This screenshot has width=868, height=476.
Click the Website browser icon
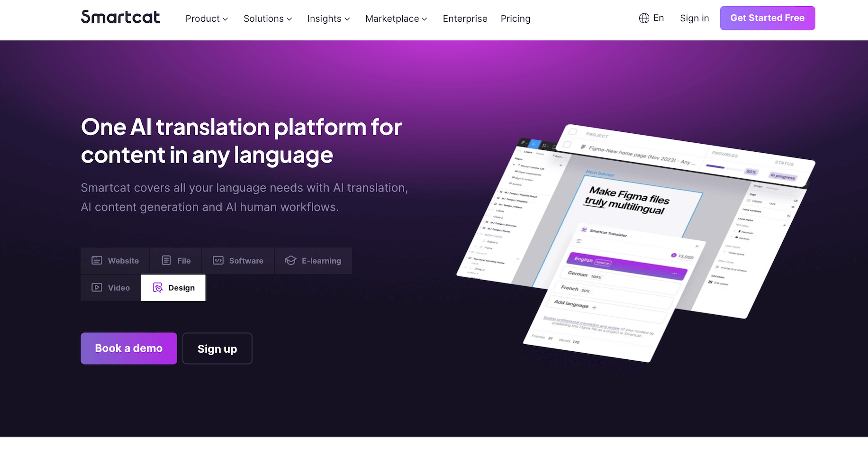tap(97, 260)
